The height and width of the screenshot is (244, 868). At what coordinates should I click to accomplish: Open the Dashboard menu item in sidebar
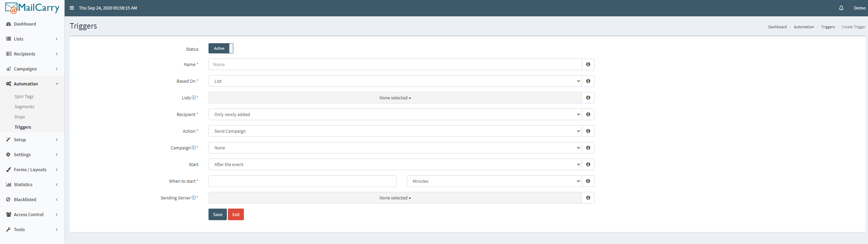[32, 24]
